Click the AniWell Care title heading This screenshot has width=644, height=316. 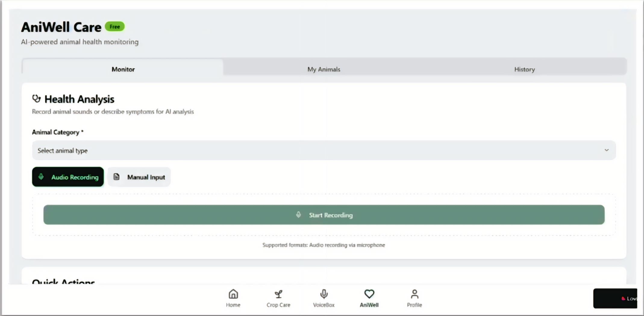point(61,27)
